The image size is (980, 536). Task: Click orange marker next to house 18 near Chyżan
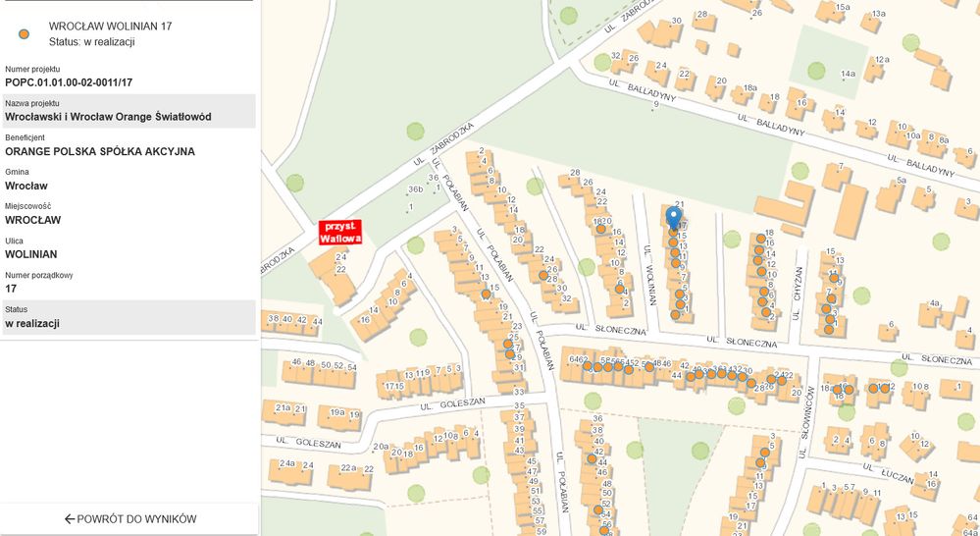[760, 239]
